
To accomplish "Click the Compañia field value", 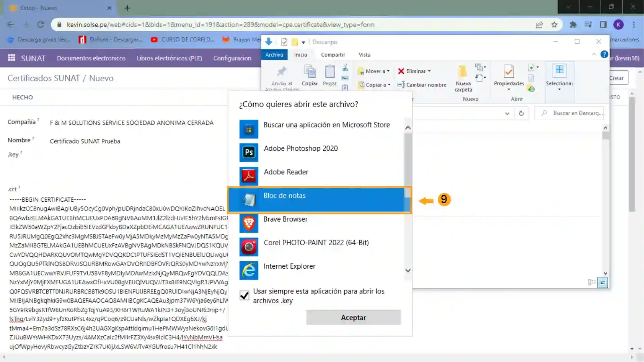I will pyautogui.click(x=132, y=123).
